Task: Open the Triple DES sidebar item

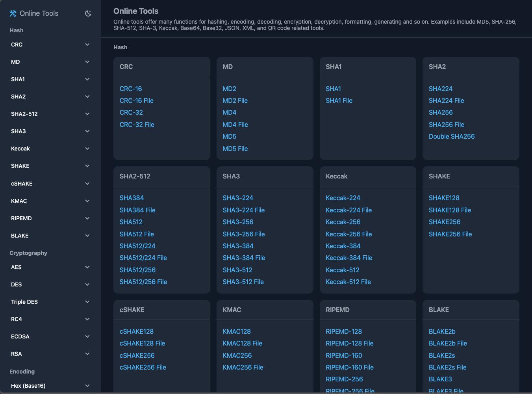Action: [50, 302]
